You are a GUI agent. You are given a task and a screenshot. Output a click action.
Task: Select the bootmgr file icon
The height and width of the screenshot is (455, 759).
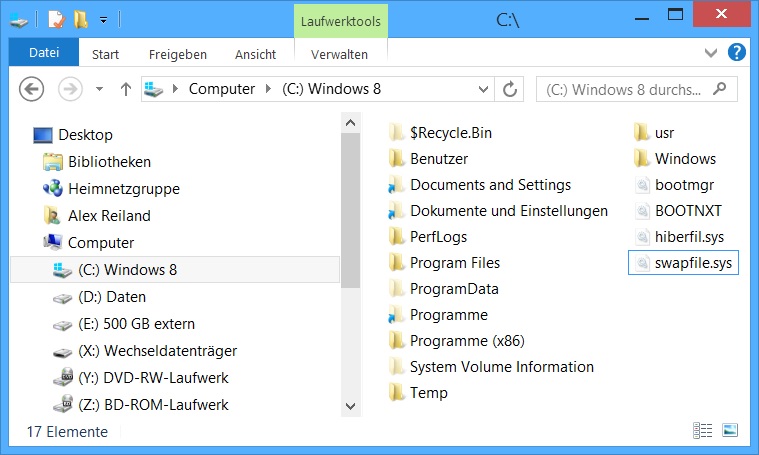pos(642,184)
